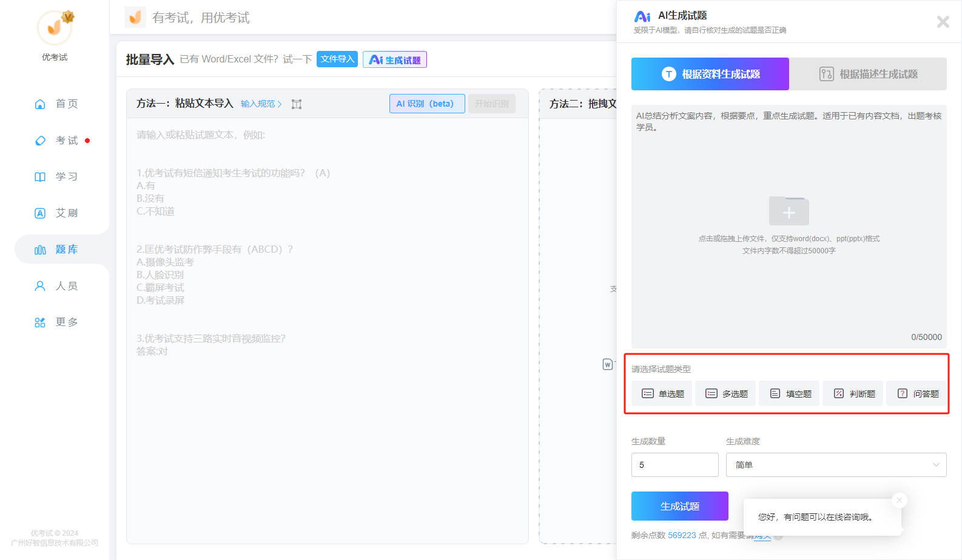962x560 pixels.
Task: Click the 优考试 logo avatar in sidebar
Action: (55, 27)
